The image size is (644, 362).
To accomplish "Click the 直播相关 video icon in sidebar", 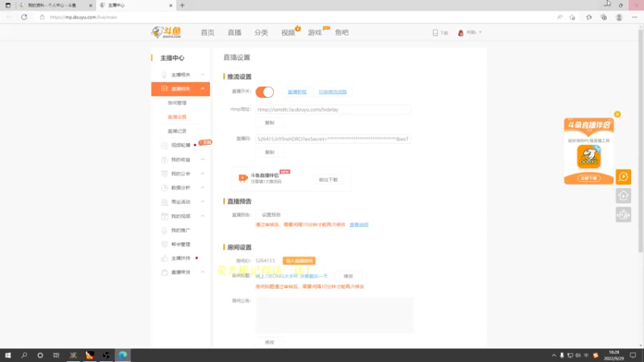I will pos(164,88).
